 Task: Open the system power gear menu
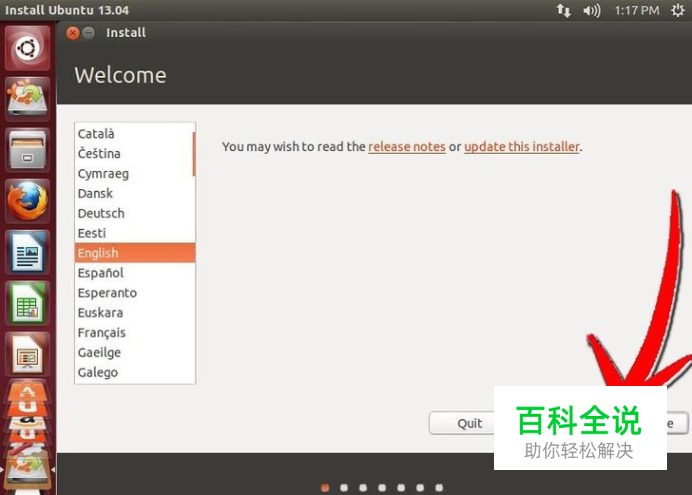(x=677, y=10)
